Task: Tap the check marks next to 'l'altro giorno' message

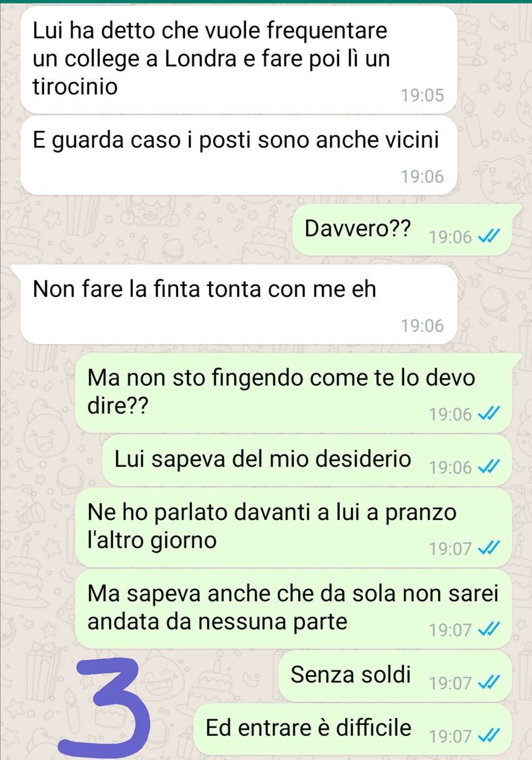Action: (490, 548)
